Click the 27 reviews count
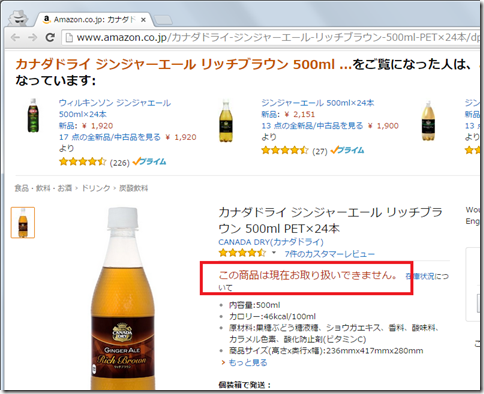 tap(320, 151)
